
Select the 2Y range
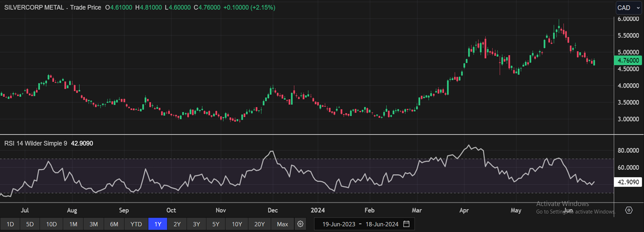[x=177, y=224]
